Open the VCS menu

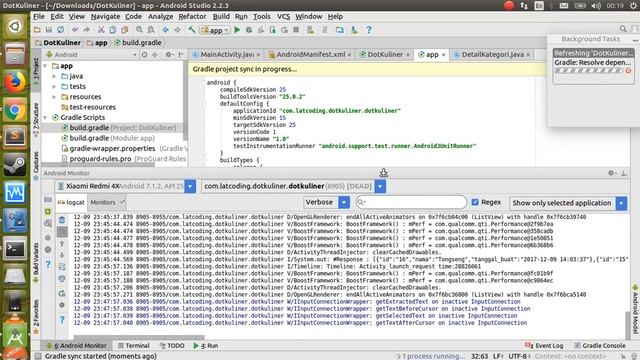click(x=283, y=16)
